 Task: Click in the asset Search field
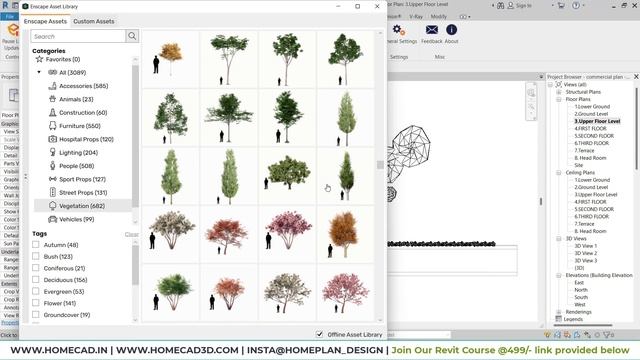(78, 36)
